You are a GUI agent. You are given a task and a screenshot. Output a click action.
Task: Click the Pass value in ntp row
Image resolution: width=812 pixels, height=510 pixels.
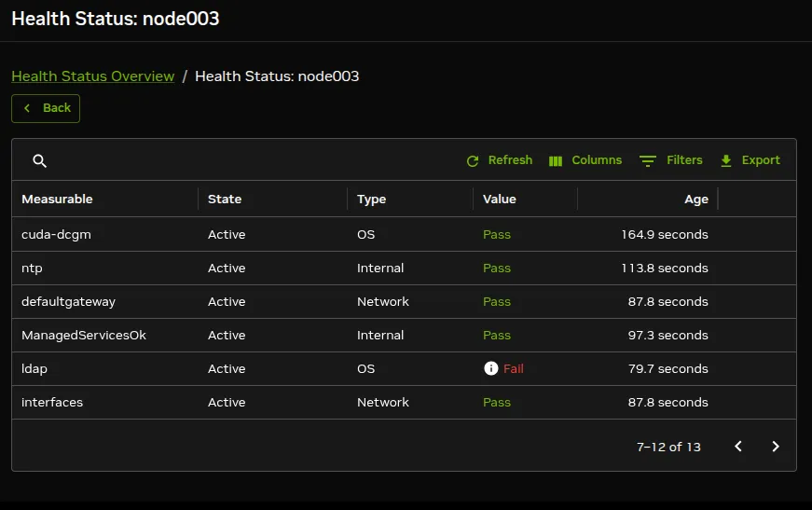click(x=497, y=269)
